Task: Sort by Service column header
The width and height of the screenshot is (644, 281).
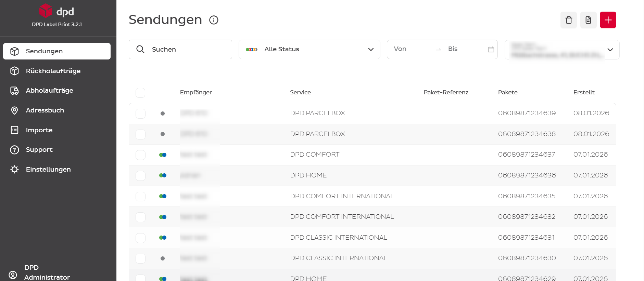Action: 300,92
